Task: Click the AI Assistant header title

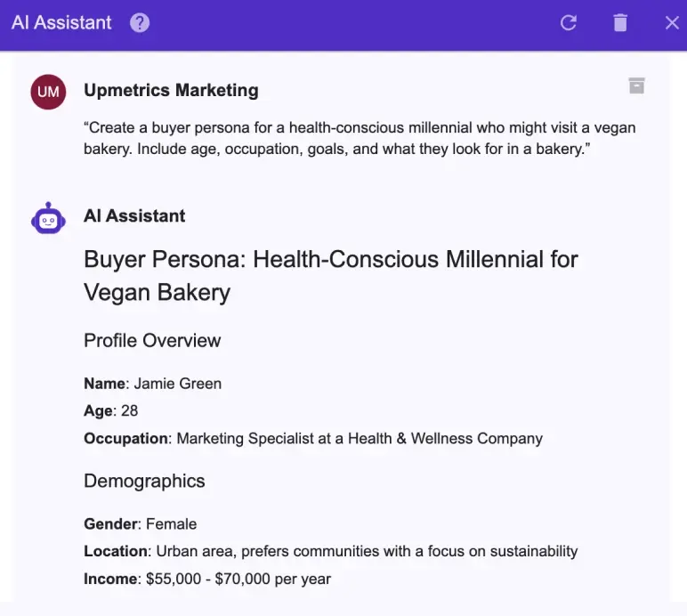Action: (x=61, y=23)
